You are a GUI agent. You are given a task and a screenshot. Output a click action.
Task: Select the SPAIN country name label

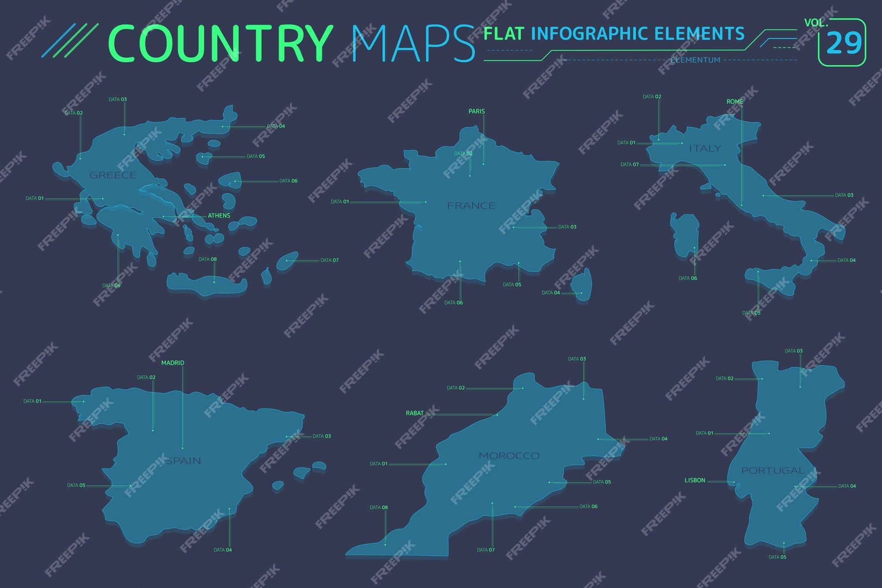point(183,461)
